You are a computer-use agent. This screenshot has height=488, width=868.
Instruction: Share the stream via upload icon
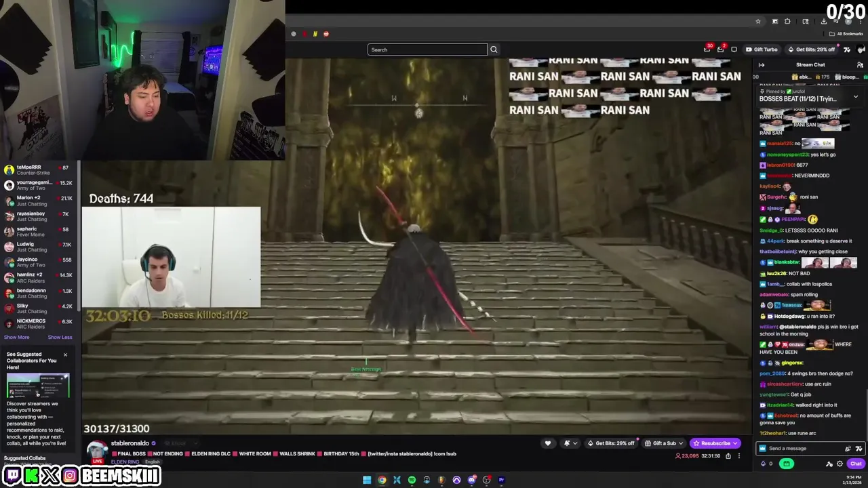pyautogui.click(x=728, y=456)
